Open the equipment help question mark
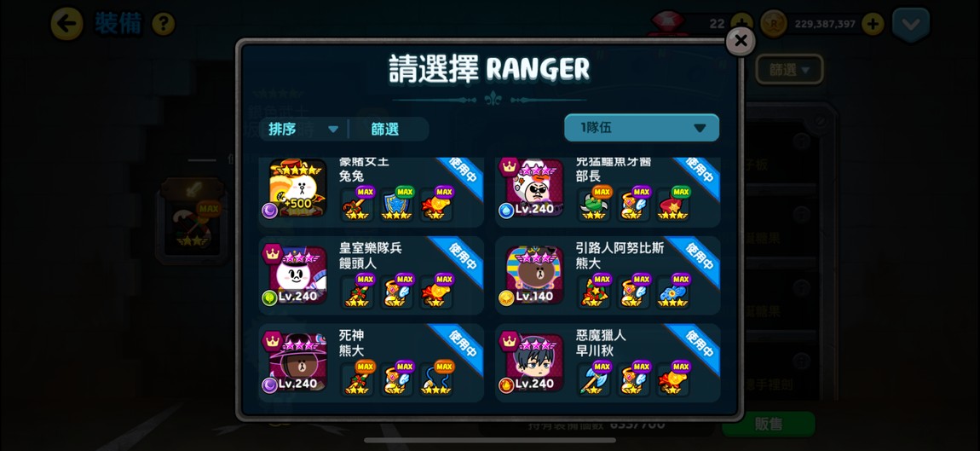 click(163, 25)
